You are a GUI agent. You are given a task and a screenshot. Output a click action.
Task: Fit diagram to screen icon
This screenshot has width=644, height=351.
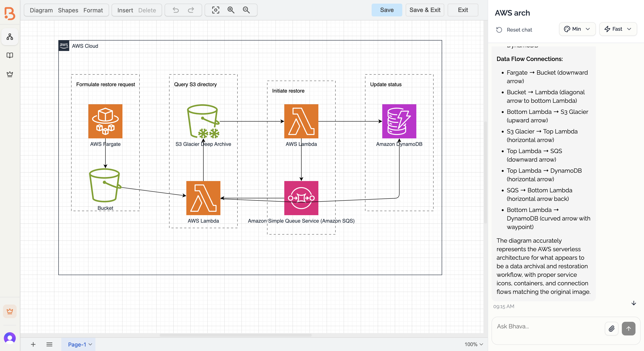[216, 10]
